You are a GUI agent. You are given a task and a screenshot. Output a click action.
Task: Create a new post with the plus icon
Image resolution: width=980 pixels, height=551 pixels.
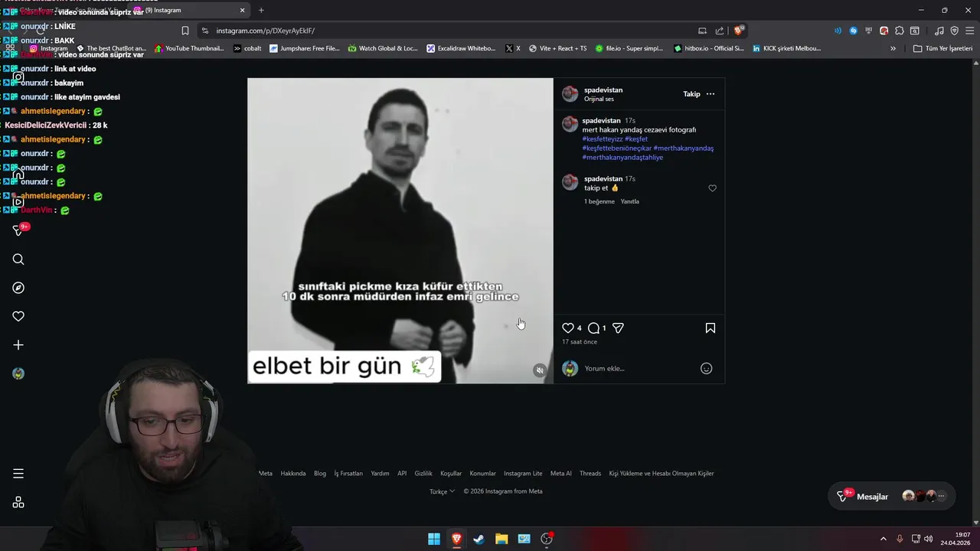click(x=18, y=345)
